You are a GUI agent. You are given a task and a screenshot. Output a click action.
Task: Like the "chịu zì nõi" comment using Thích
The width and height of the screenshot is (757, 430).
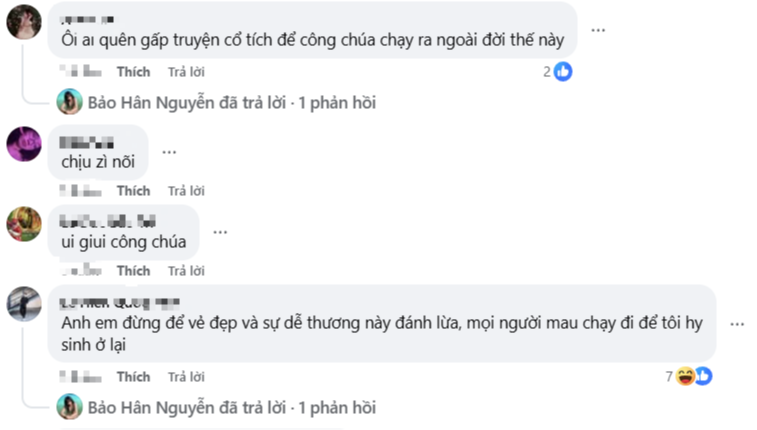(133, 191)
